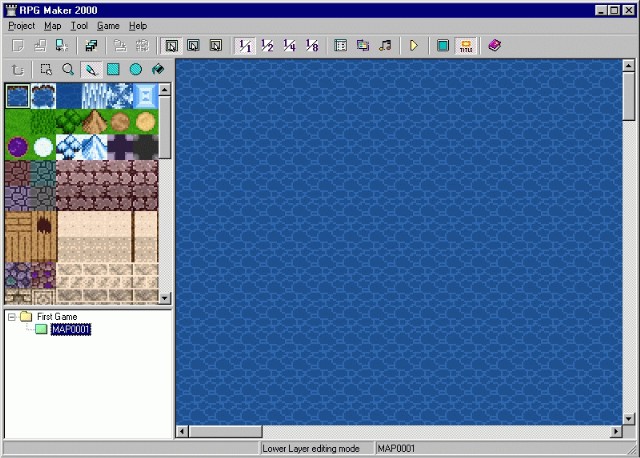
Task: Select the white snow circle tile
Action: (x=43, y=147)
